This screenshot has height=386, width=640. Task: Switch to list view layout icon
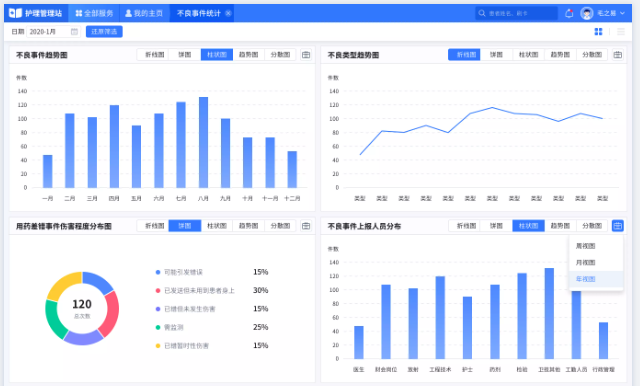(621, 31)
